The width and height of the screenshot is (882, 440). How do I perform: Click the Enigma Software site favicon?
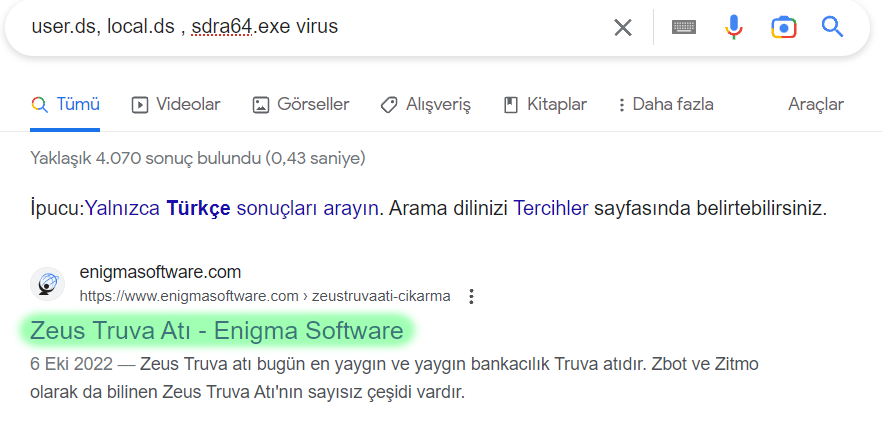[47, 284]
